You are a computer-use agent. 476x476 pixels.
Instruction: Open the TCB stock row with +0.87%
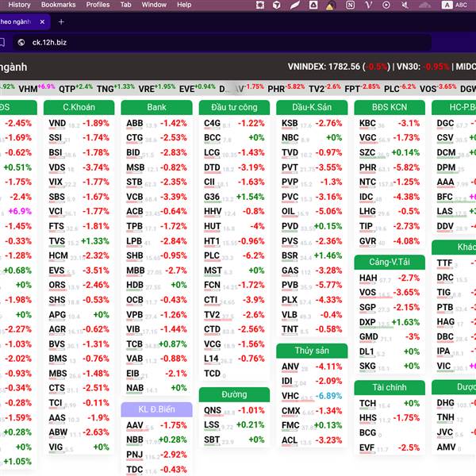pos(156,344)
